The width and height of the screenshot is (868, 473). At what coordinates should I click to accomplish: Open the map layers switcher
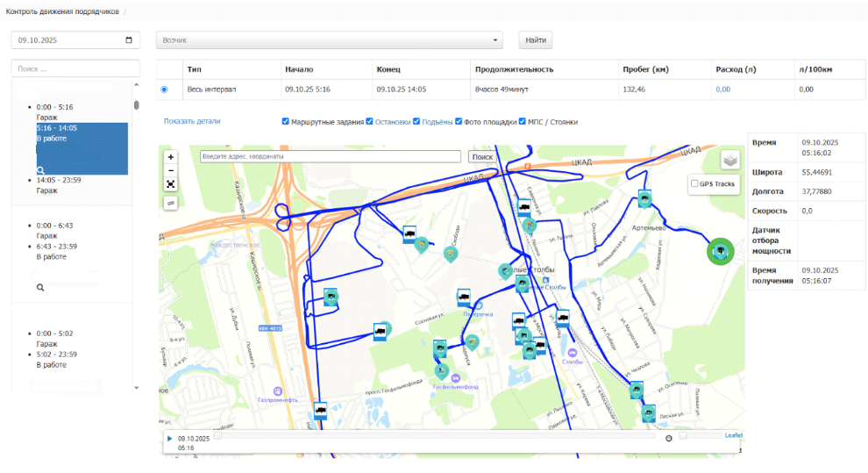point(729,160)
